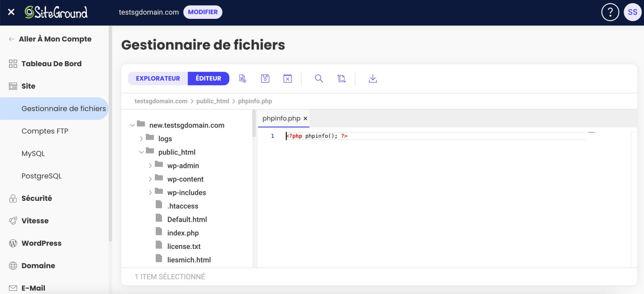Download the file with the download icon

click(x=373, y=78)
